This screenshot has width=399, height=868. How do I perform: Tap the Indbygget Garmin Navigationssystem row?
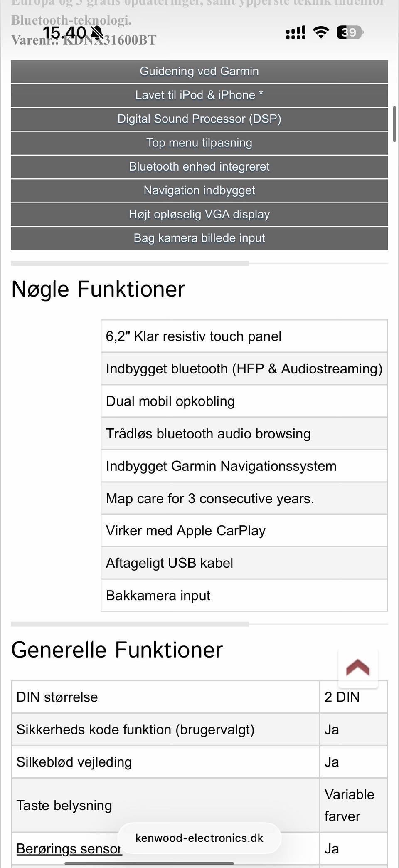click(244, 466)
